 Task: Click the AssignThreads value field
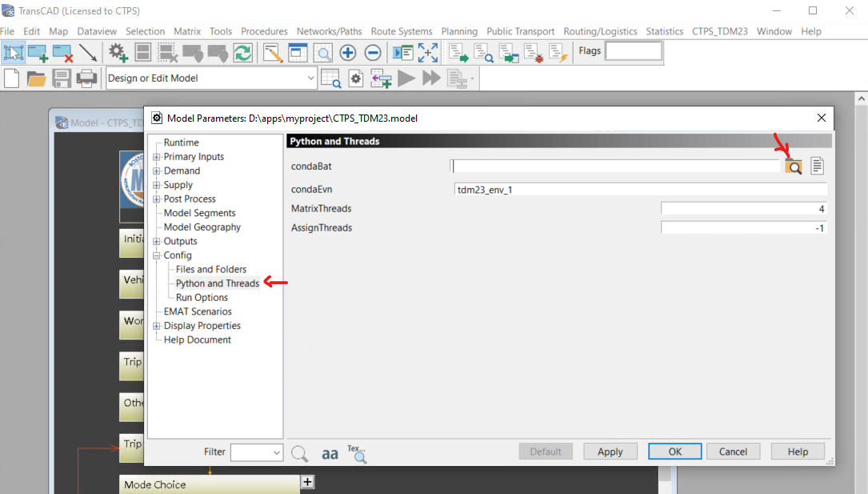click(743, 227)
